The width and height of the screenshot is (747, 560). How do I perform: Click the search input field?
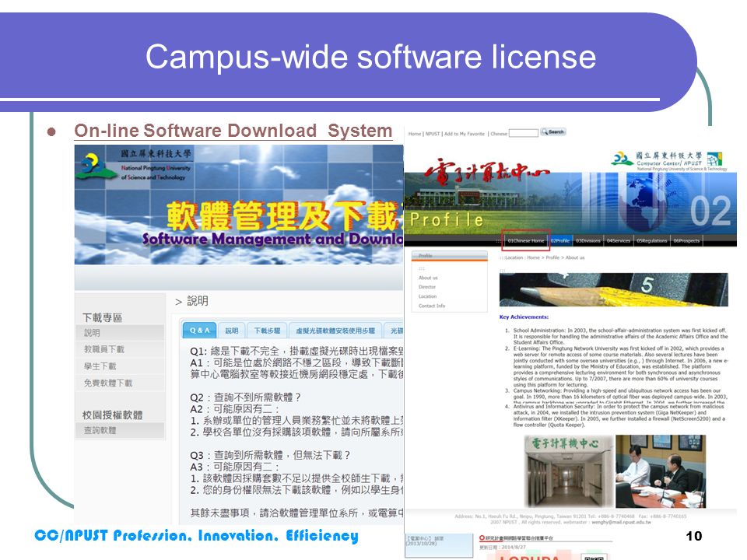(x=523, y=133)
